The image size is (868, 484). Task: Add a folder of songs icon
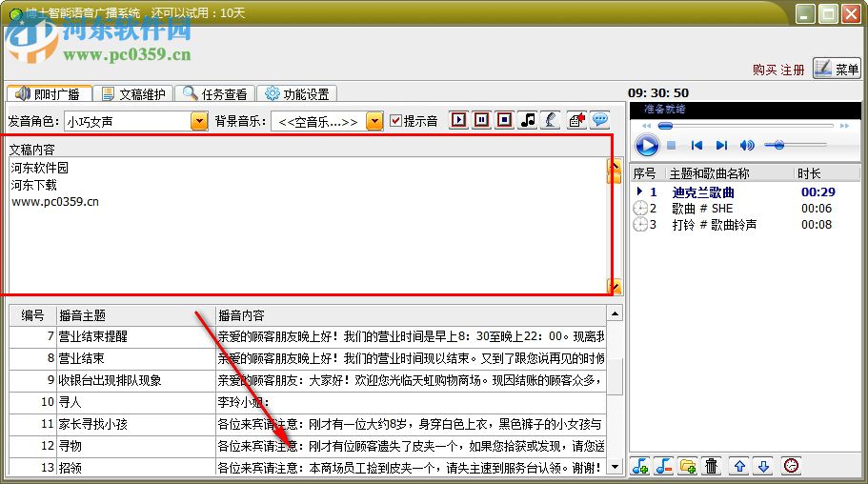click(x=688, y=466)
